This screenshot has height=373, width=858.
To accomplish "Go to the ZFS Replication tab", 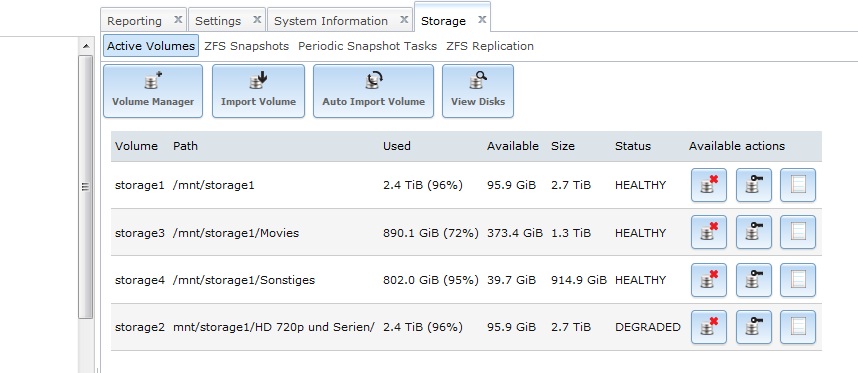I will click(x=490, y=46).
